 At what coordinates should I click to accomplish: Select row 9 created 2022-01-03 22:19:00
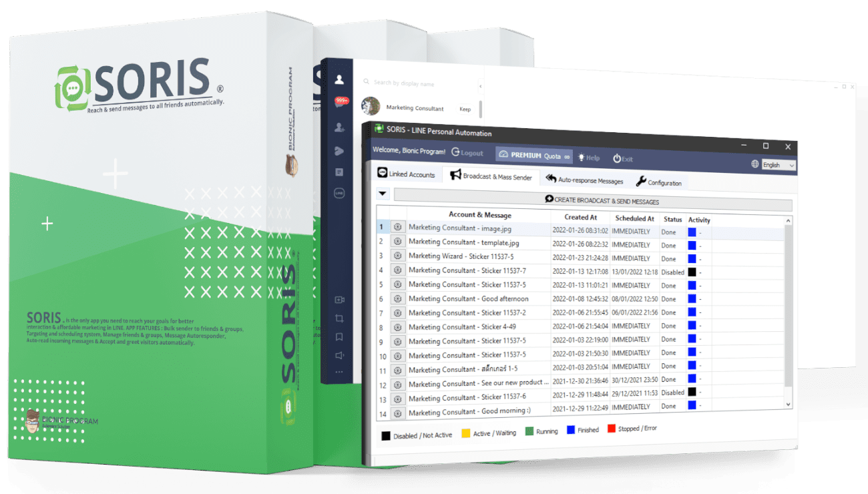[x=580, y=340]
